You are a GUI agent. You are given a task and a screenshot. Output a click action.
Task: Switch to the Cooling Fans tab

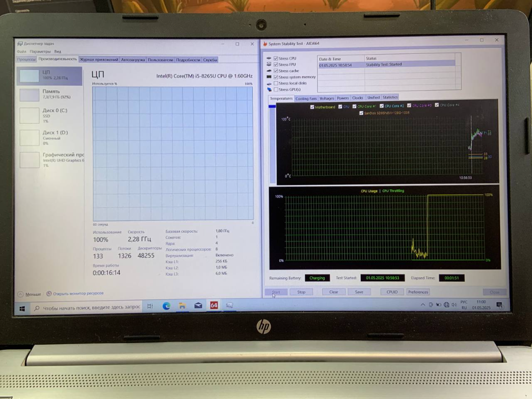[x=306, y=98]
